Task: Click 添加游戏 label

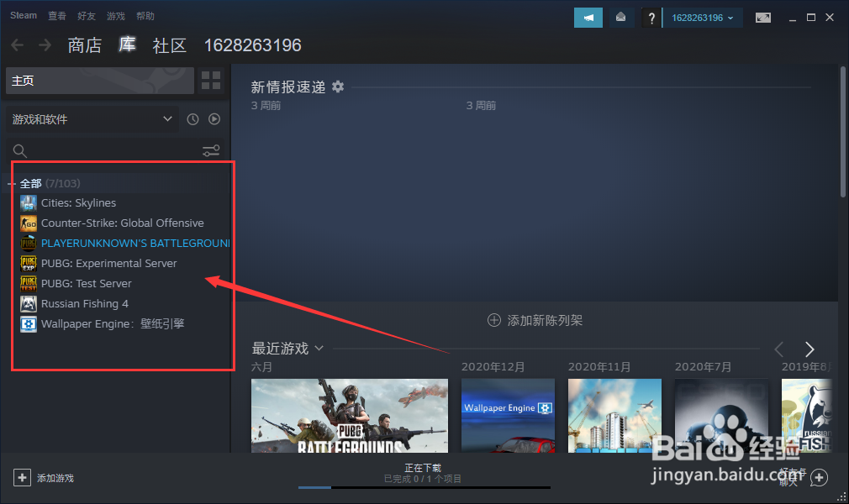Action: [55, 478]
